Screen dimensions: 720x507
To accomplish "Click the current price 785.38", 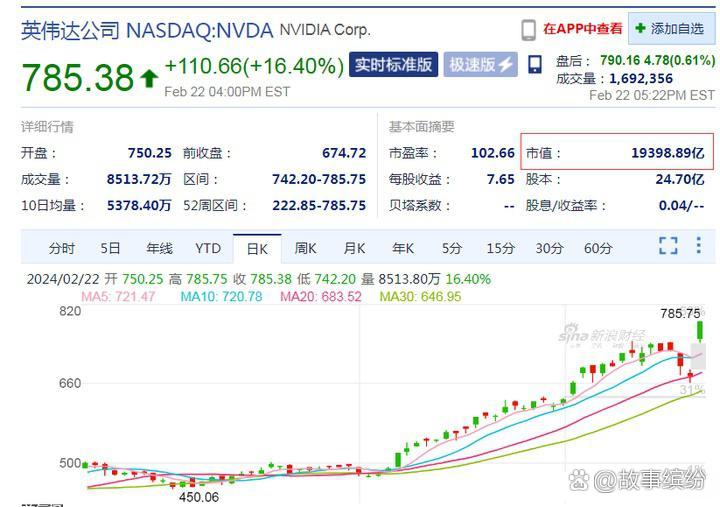I will point(78,77).
